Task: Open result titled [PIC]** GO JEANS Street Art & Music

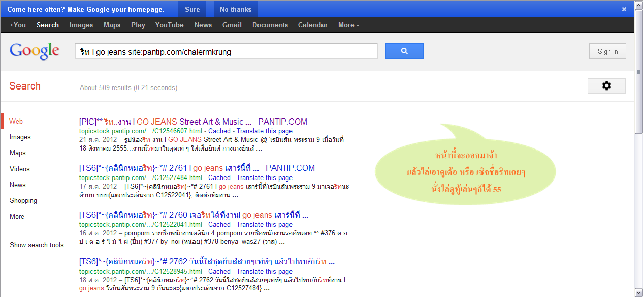Action: coord(193,122)
